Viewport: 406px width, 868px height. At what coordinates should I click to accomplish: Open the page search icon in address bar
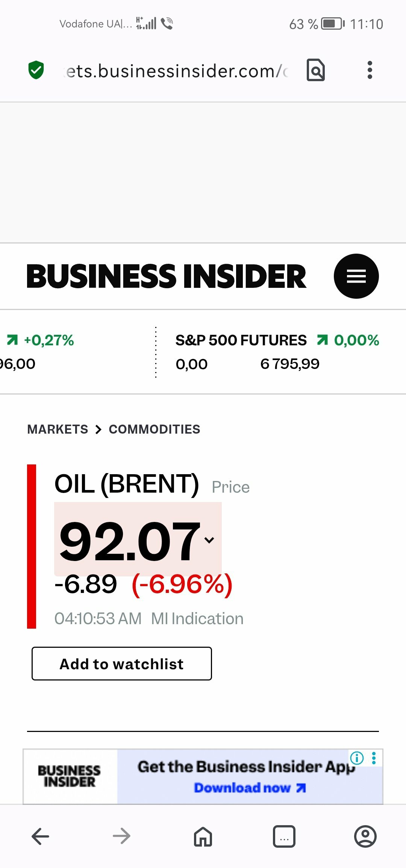pyautogui.click(x=316, y=70)
